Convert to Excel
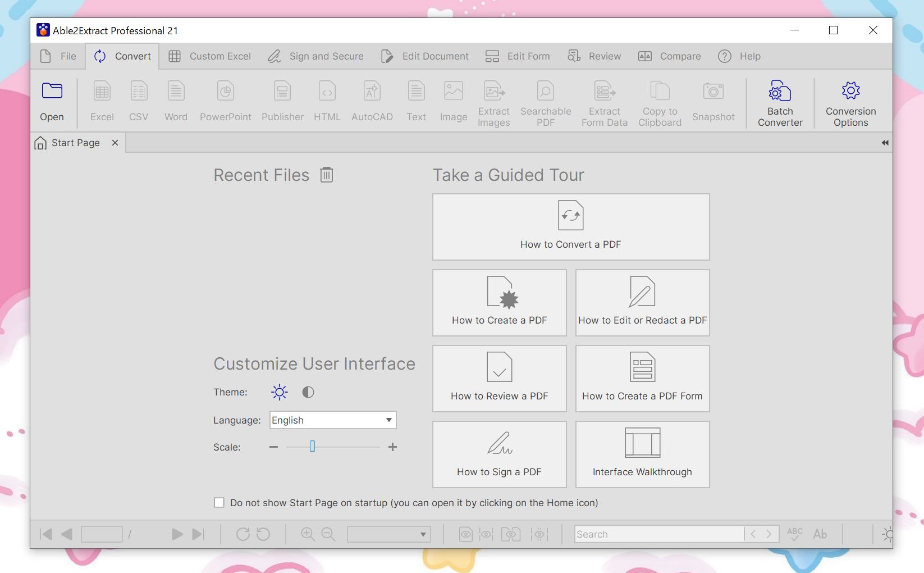924x573 pixels. [102, 102]
